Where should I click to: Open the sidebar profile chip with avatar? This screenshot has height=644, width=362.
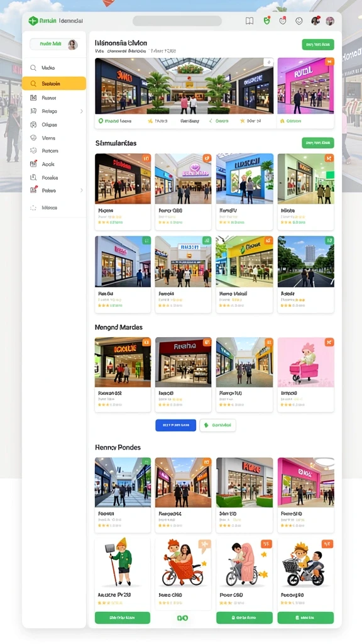(x=54, y=45)
